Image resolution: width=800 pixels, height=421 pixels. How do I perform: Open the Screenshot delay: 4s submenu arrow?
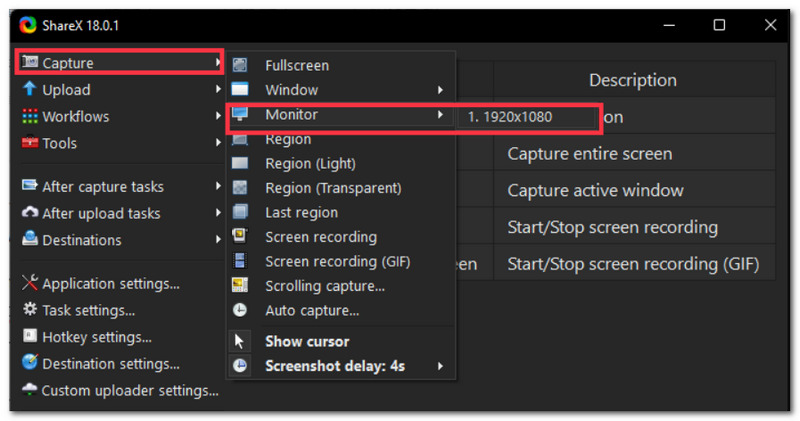click(440, 366)
